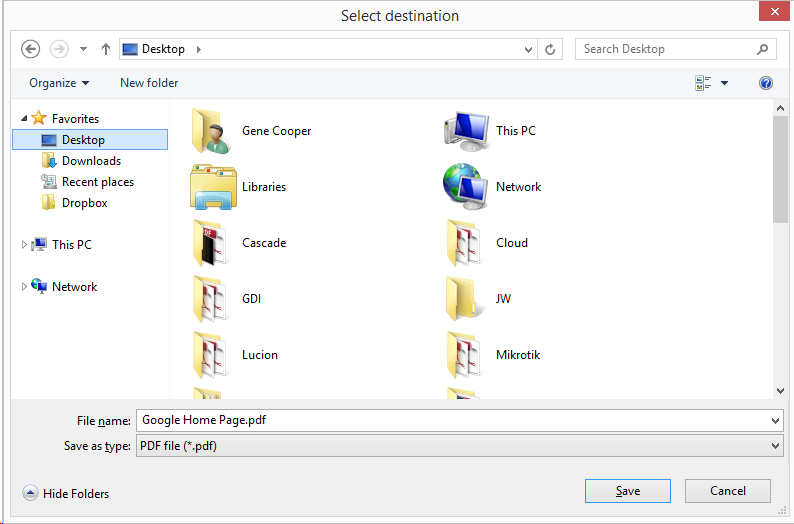794x524 pixels.
Task: Click the file list scrollbar thumb
Action: pyautogui.click(x=780, y=169)
